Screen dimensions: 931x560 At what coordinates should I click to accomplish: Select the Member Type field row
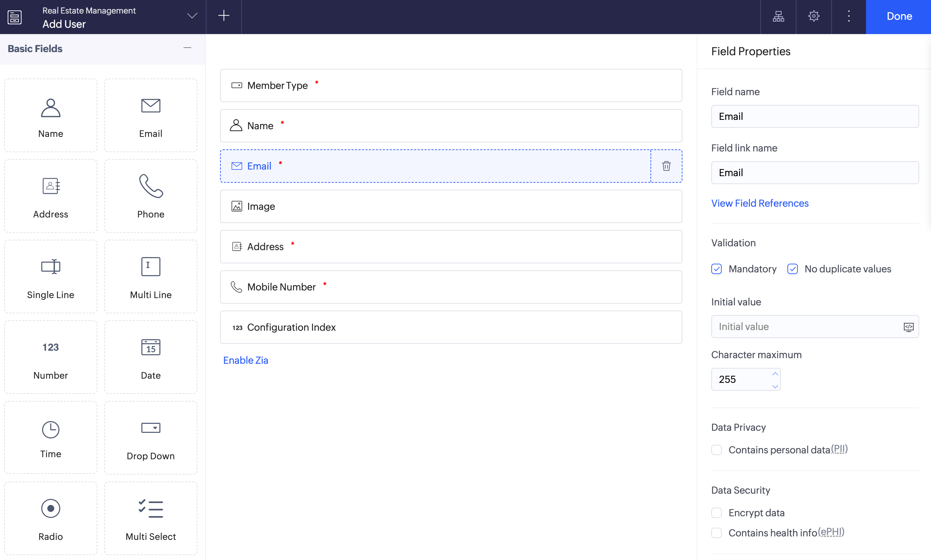pos(451,86)
